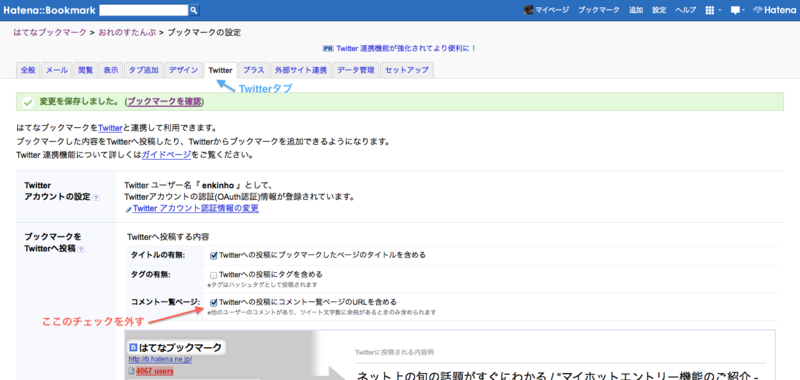Switch to the 表示 tab
Image resolution: width=800 pixels, height=380 pixels.
click(111, 70)
